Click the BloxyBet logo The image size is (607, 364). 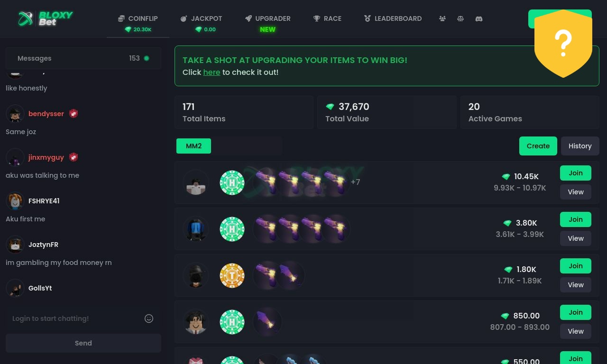tap(46, 18)
